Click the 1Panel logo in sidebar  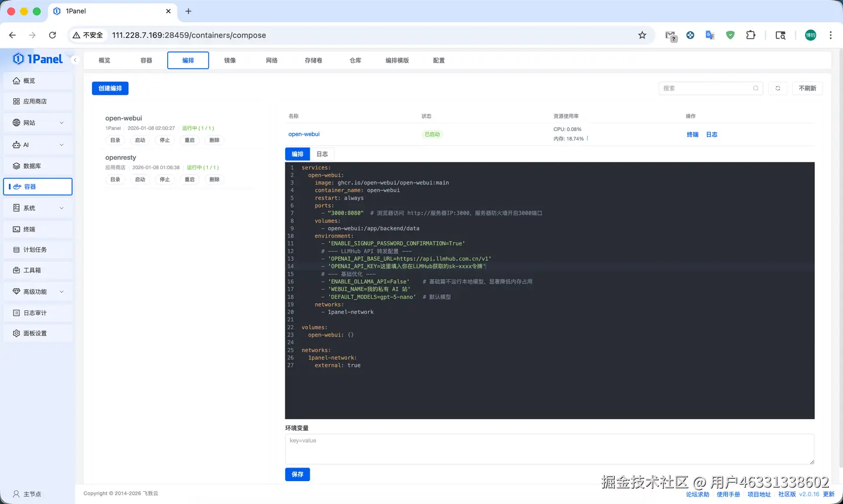37,59
